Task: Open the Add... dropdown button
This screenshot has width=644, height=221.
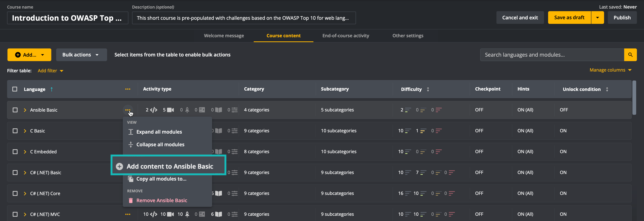Action: 29,55
